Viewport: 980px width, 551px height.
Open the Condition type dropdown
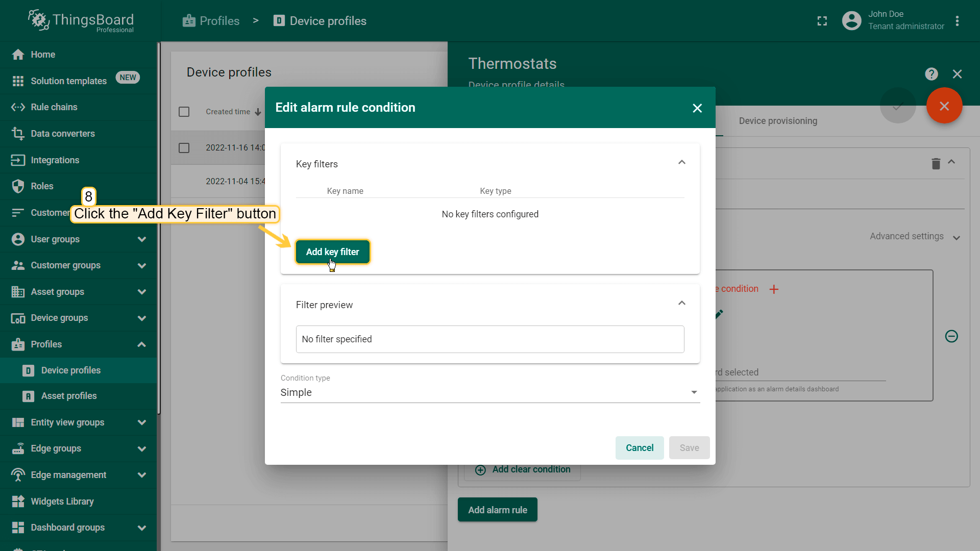tap(489, 392)
